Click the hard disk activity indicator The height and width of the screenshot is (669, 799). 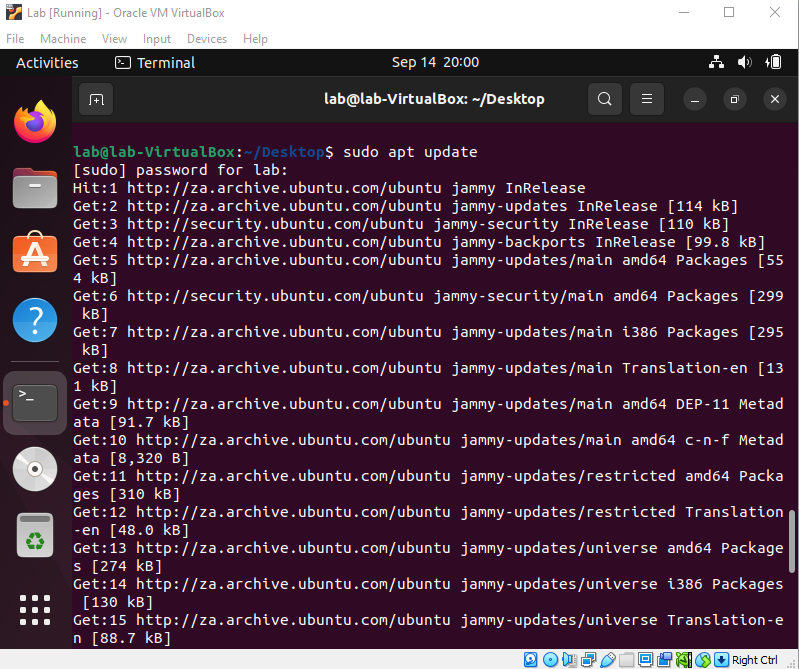530,660
